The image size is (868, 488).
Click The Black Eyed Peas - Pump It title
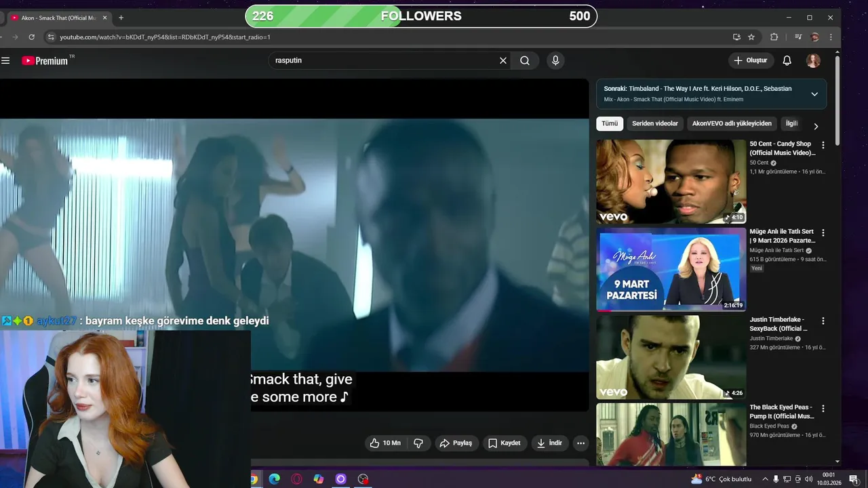[782, 412]
